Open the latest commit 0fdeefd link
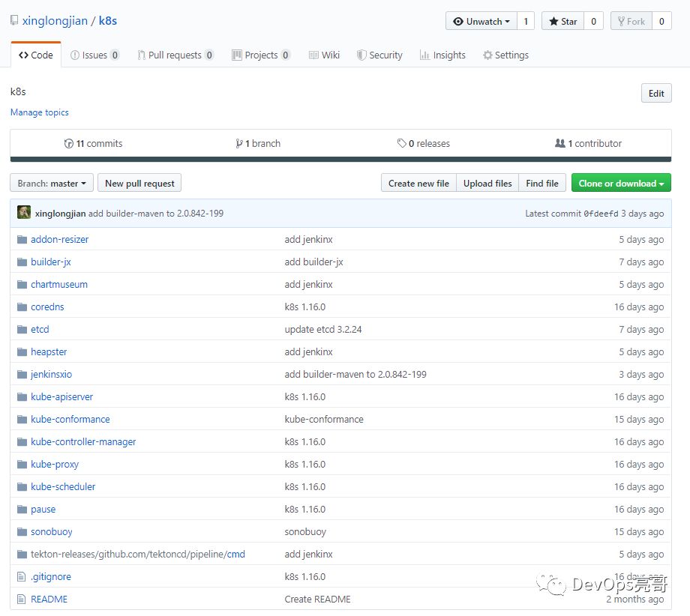 pyautogui.click(x=601, y=214)
